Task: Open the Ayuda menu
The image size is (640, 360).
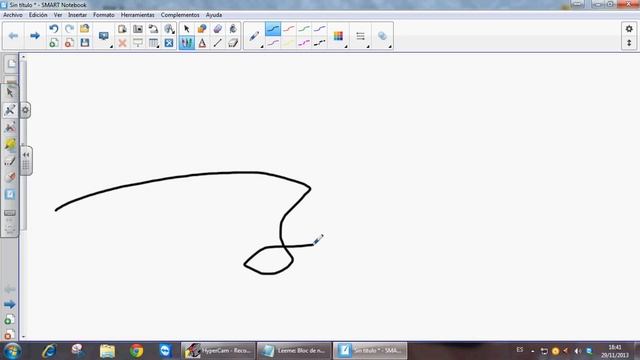Action: pos(214,15)
